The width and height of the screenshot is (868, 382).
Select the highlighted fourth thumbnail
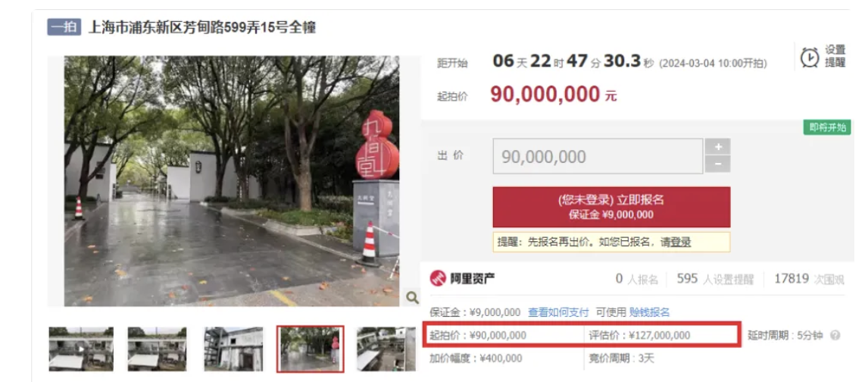(310, 349)
